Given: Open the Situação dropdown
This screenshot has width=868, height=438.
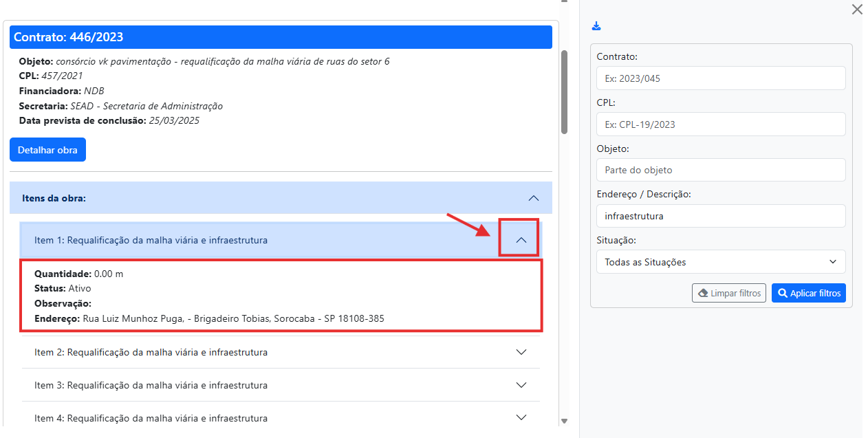Looking at the screenshot, I should coord(721,262).
